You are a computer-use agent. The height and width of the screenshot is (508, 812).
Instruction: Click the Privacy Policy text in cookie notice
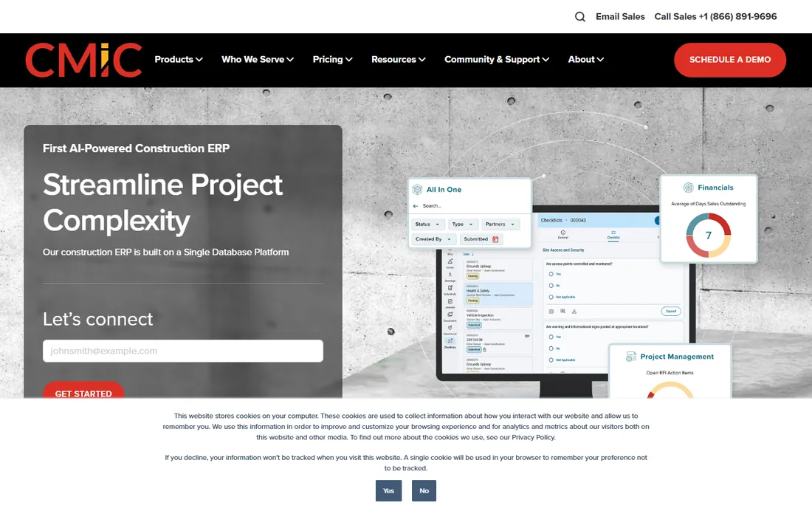coord(533,437)
